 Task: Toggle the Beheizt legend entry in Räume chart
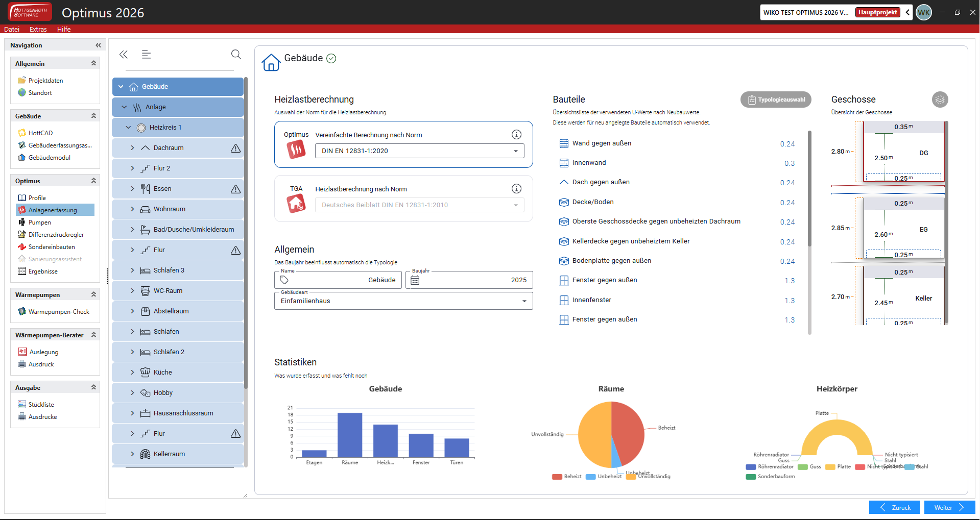(567, 477)
